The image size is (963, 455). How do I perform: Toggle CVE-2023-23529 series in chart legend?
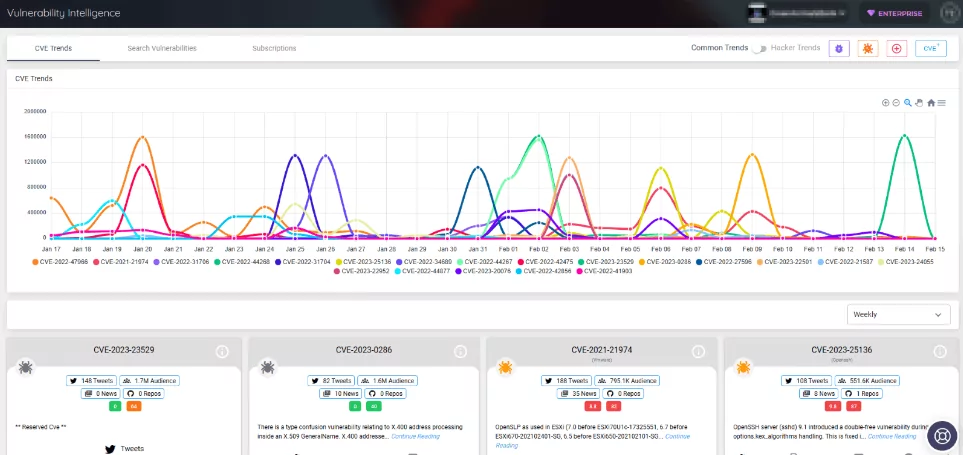607,261
